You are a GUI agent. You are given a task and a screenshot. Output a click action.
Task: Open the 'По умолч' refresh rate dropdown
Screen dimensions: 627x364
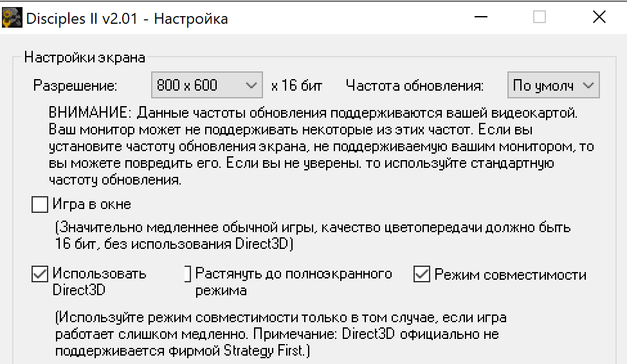[x=553, y=85]
